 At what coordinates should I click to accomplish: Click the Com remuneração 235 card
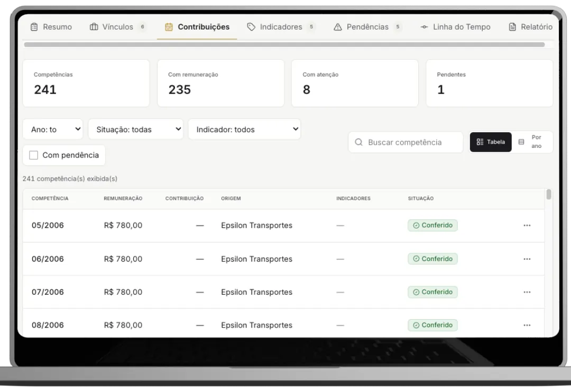pos(220,83)
